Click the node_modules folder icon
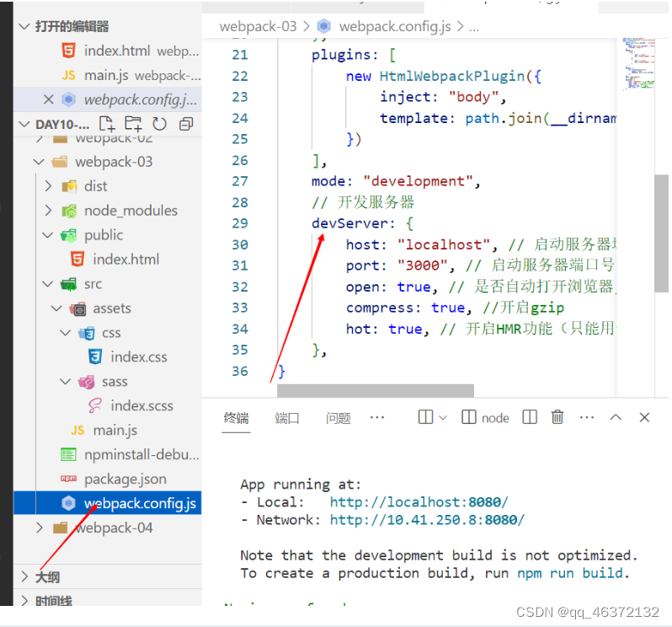672x627 pixels. coord(69,211)
